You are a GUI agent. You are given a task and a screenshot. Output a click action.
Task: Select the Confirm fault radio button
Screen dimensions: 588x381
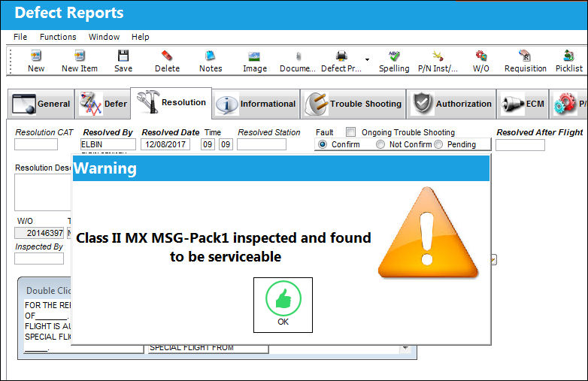pos(323,144)
